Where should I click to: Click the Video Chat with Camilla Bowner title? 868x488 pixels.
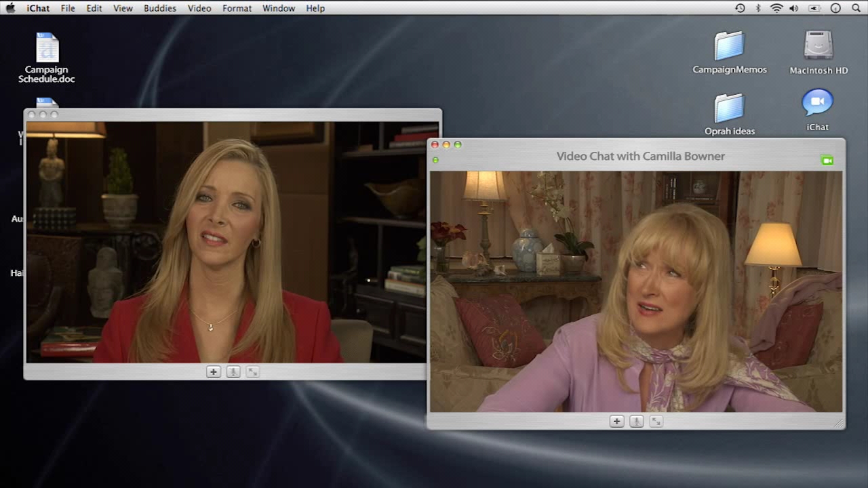pyautogui.click(x=641, y=156)
